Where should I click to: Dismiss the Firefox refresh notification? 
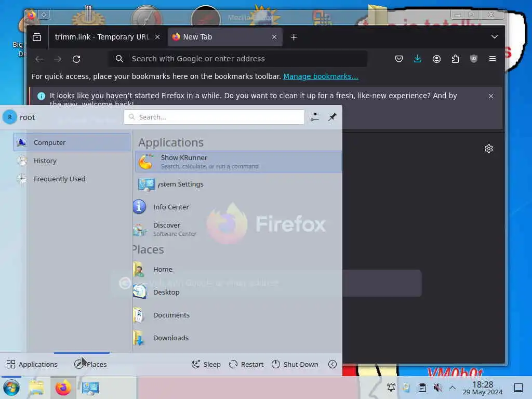(490, 96)
